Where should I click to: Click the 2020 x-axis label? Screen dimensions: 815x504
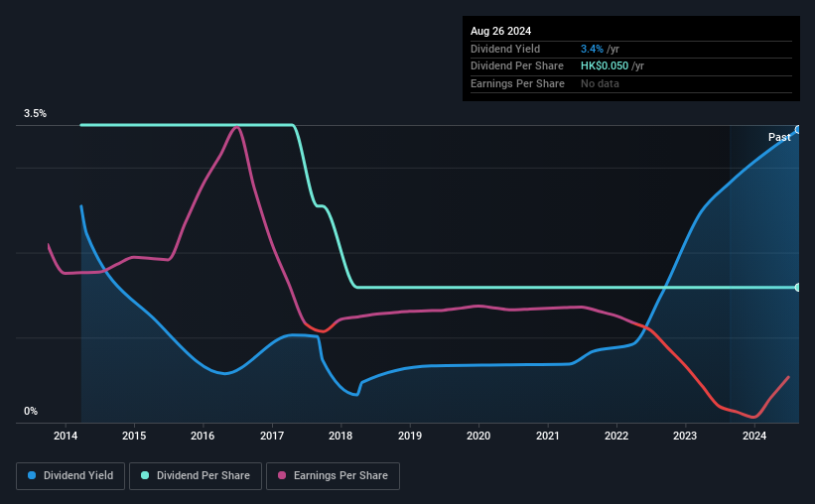(478, 436)
